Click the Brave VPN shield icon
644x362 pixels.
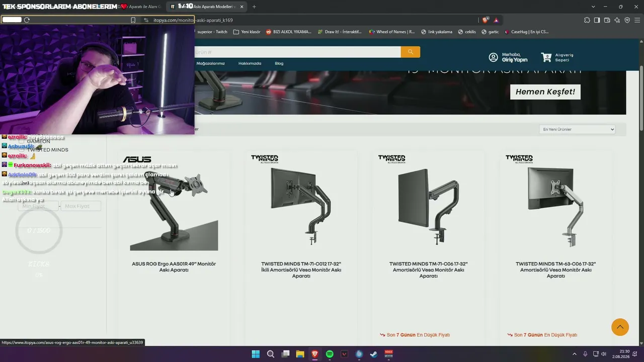click(627, 20)
